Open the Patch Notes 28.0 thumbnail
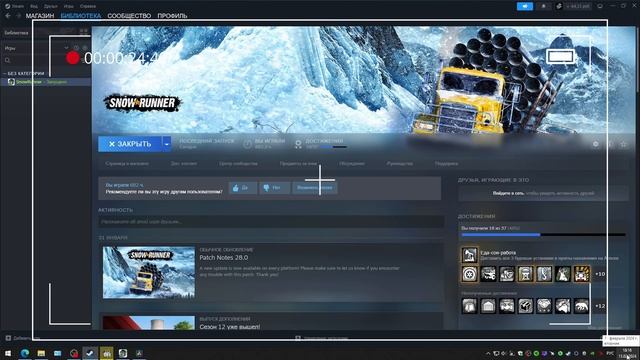The image size is (640, 360). click(149, 272)
